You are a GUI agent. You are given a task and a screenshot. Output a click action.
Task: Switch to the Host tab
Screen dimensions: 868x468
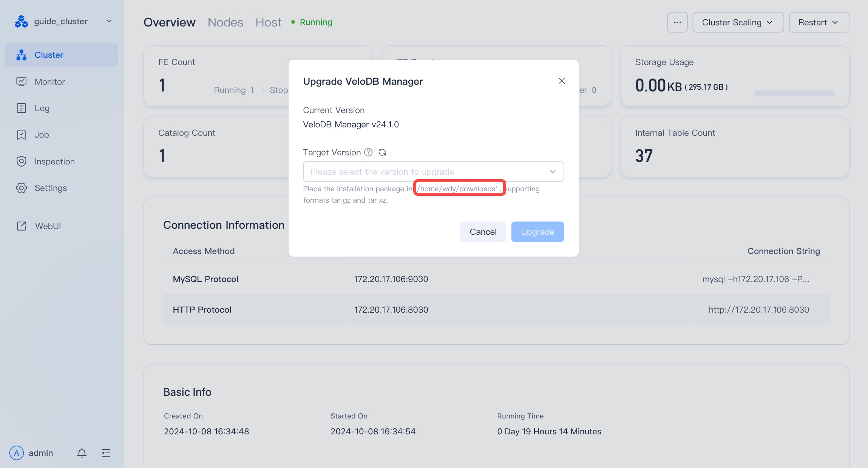click(269, 22)
